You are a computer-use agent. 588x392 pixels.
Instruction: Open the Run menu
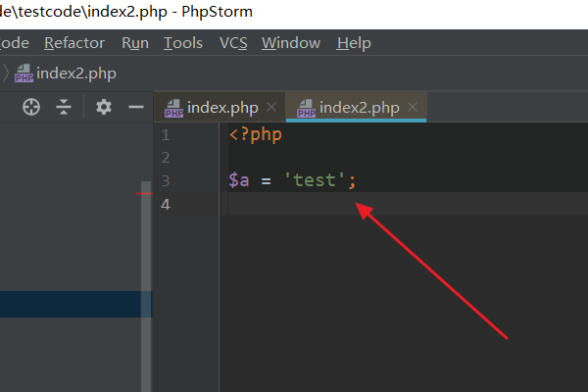tap(135, 43)
